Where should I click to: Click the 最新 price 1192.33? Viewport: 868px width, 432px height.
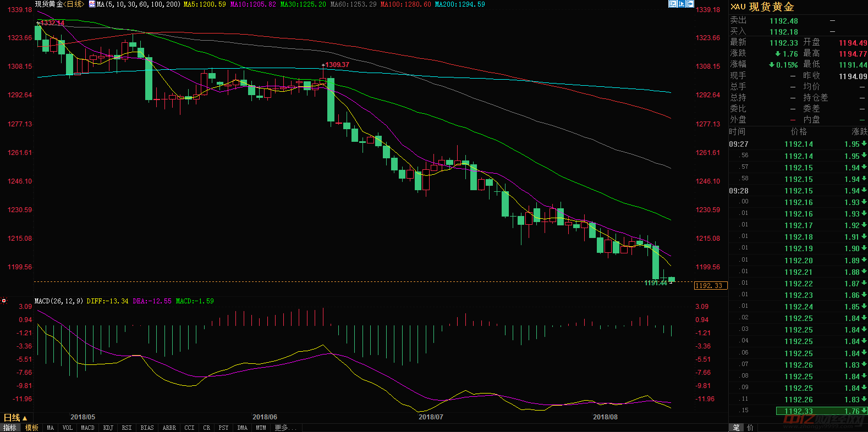783,43
